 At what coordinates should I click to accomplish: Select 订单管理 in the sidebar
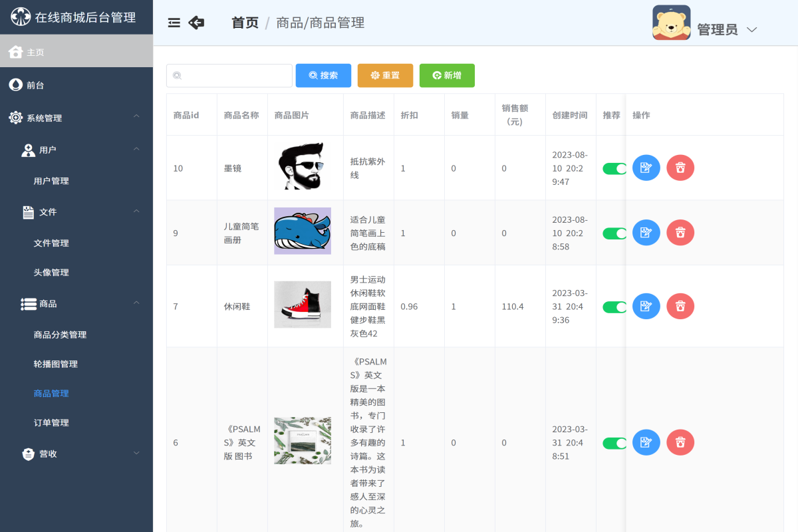coord(51,422)
